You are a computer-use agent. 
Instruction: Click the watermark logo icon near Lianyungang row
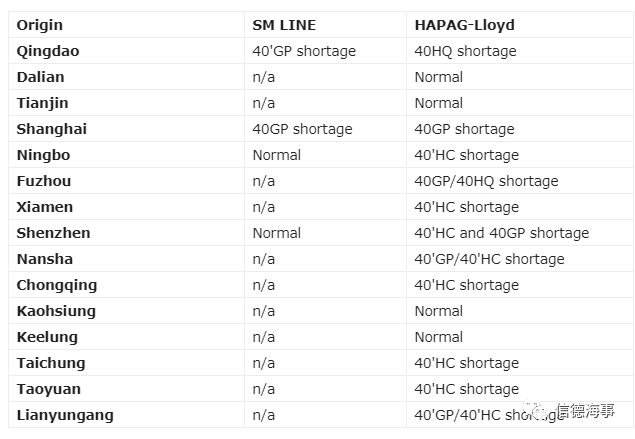(x=537, y=411)
